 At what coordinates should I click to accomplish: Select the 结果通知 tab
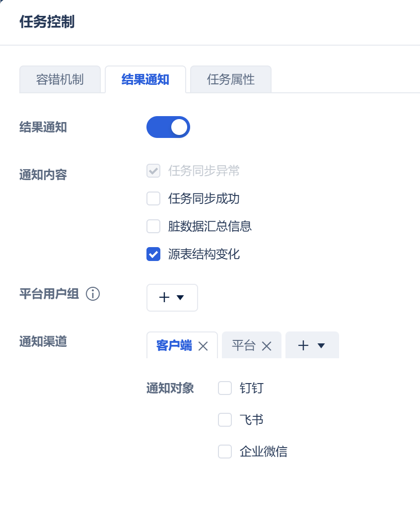click(x=145, y=79)
